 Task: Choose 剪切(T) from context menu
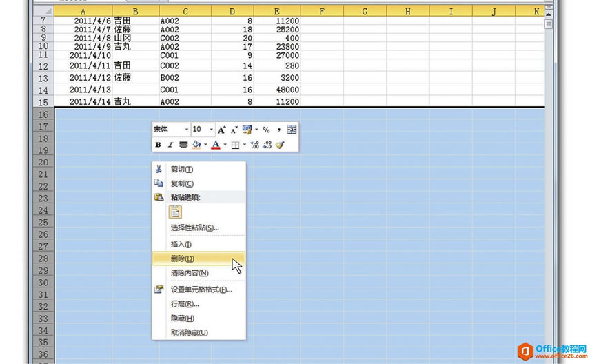(199, 170)
